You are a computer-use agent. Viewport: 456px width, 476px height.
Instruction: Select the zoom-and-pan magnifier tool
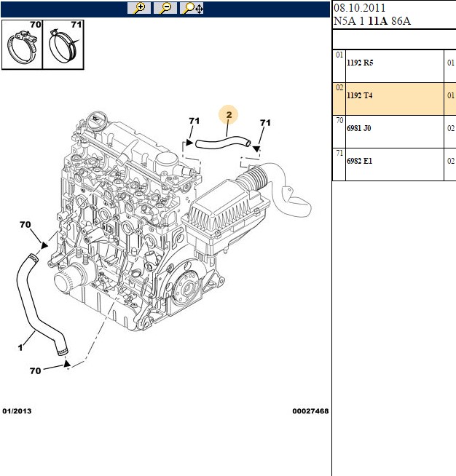(192, 8)
